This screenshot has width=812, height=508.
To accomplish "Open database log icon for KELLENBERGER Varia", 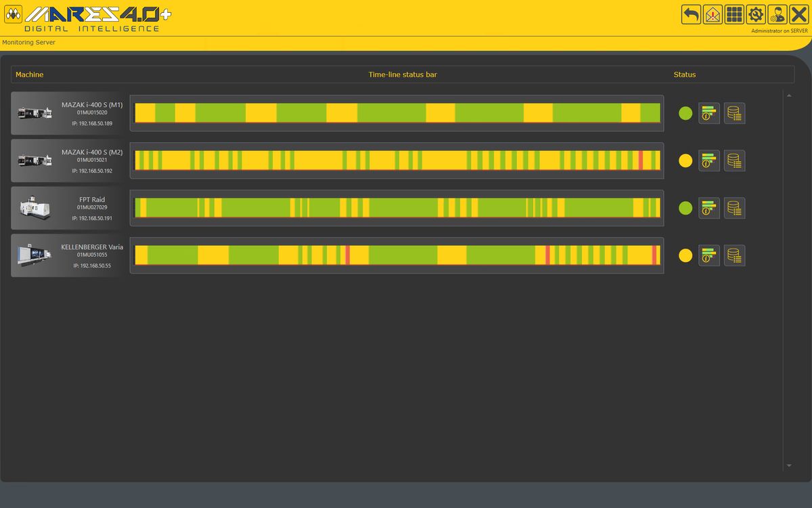I will point(734,255).
